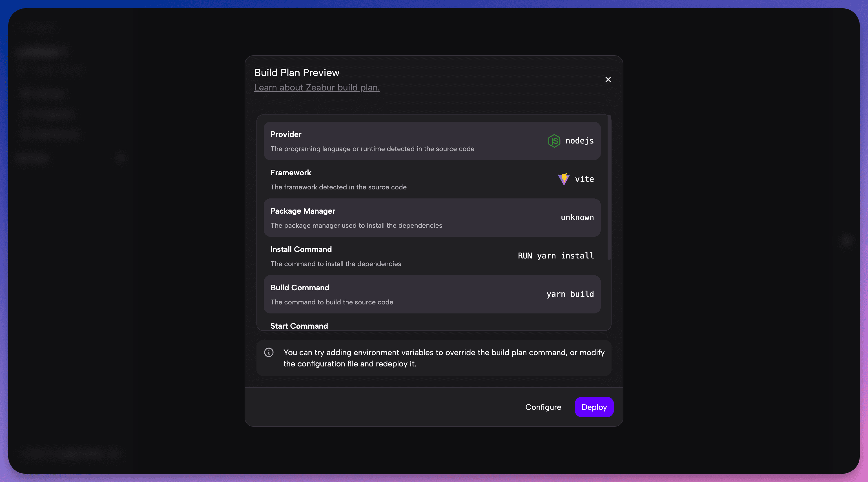Click the 'nodejs' provider text value

point(579,141)
